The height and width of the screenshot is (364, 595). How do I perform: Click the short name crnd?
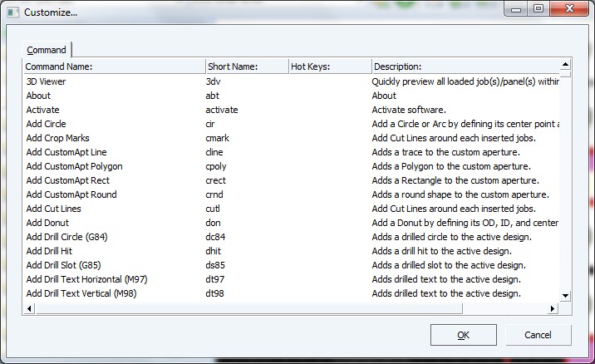coord(214,194)
